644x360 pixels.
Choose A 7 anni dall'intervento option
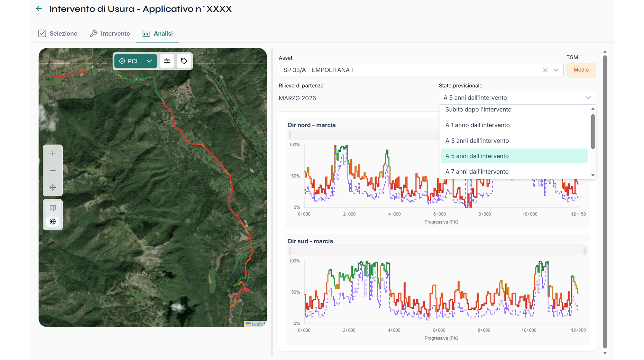coord(514,172)
